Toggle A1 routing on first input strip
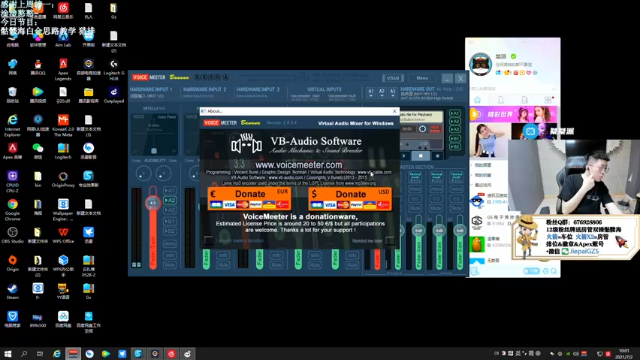The width and height of the screenshot is (640, 360). point(169,190)
